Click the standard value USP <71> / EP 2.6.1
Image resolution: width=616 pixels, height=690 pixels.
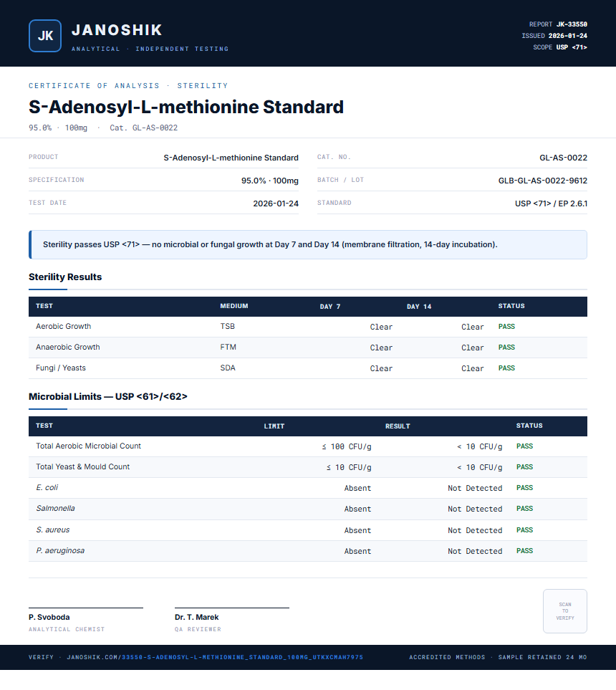point(551,203)
